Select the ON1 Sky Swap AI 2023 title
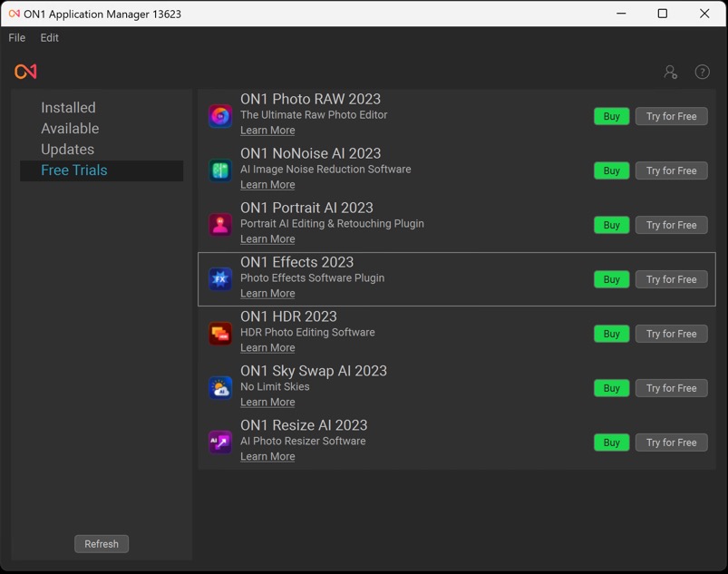This screenshot has height=574, width=728. coord(314,371)
